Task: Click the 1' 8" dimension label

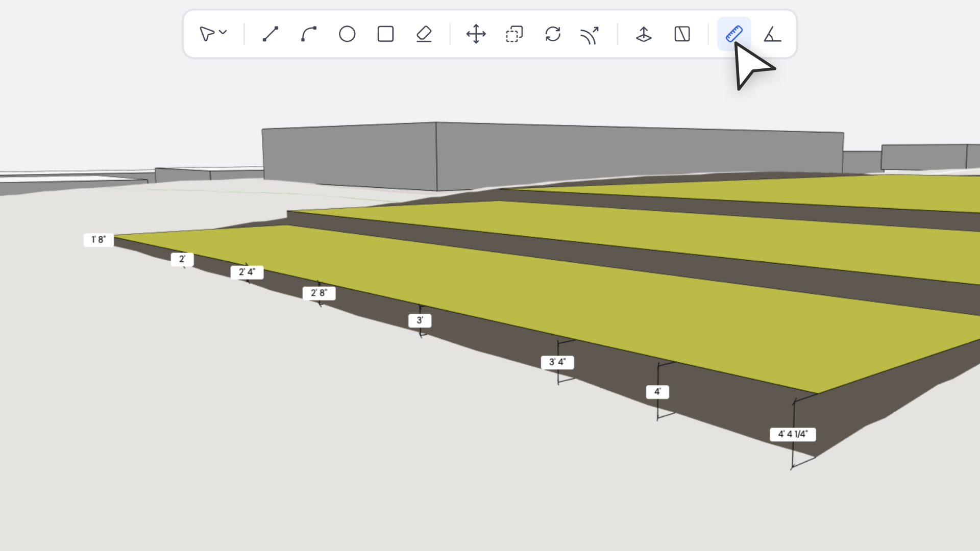Action: pyautogui.click(x=99, y=240)
